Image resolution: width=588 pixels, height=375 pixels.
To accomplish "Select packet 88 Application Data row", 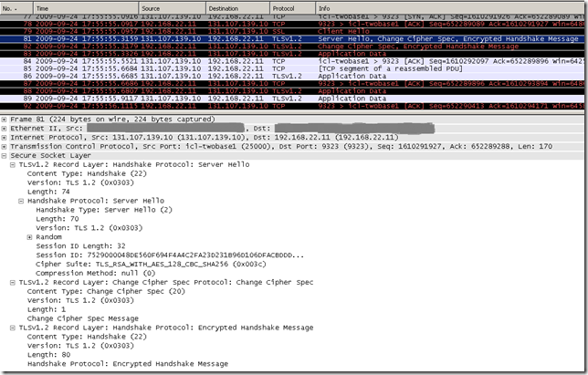I will (292, 91).
